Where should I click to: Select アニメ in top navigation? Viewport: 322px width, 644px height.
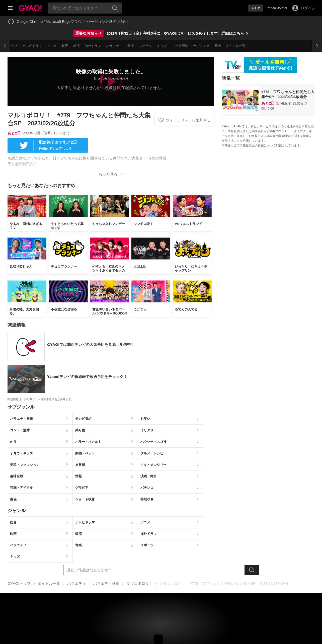click(x=52, y=46)
